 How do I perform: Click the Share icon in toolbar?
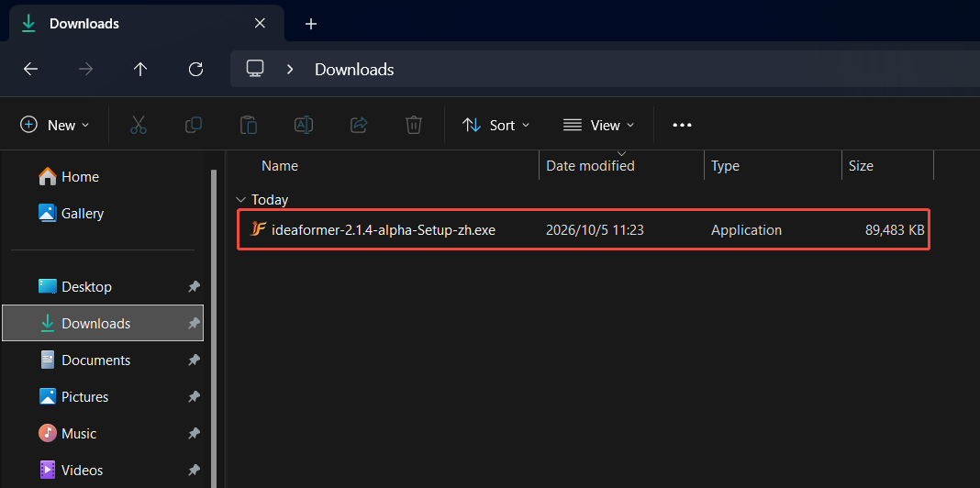(359, 125)
